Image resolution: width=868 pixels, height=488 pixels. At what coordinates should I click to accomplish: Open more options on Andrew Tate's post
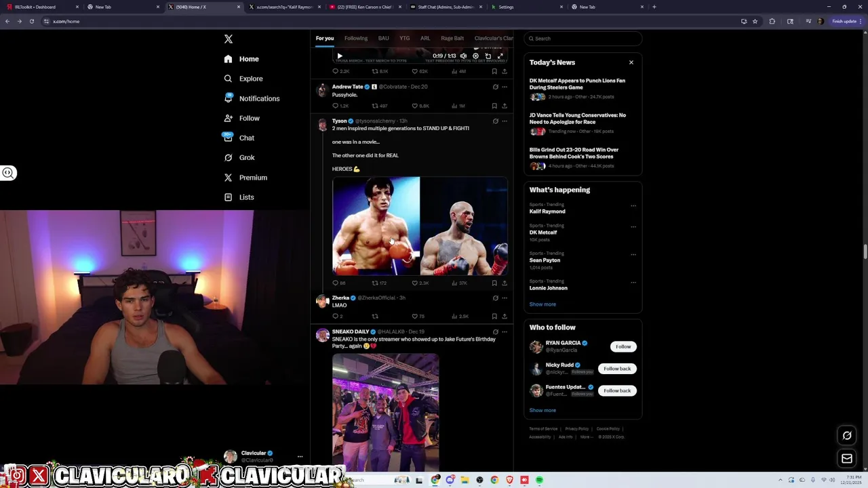click(x=504, y=87)
